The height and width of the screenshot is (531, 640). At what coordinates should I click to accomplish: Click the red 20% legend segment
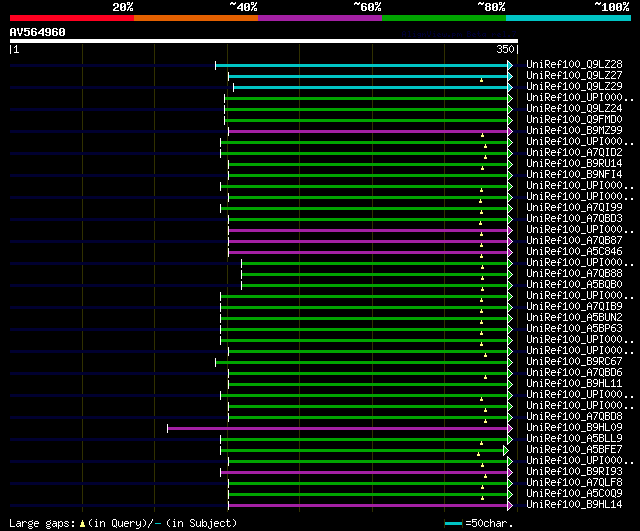72,18
